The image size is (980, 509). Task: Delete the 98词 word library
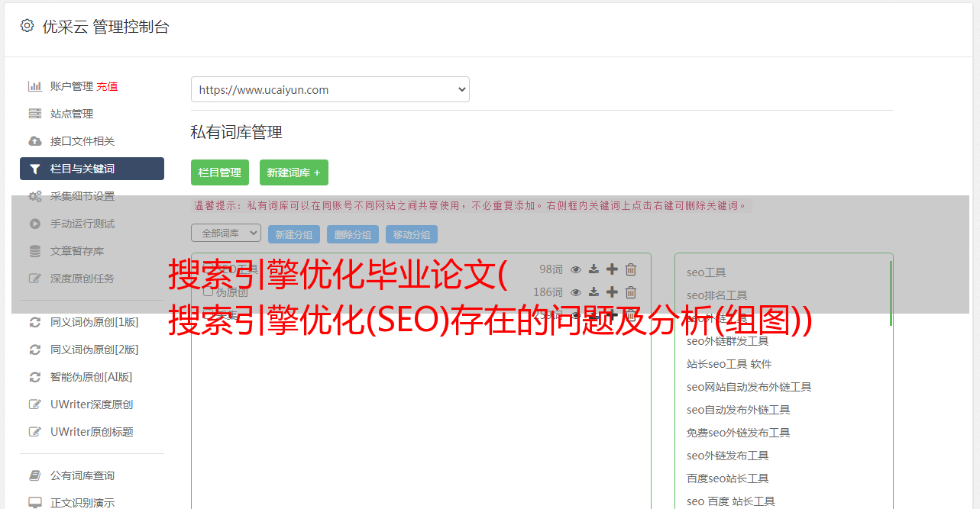click(x=631, y=269)
